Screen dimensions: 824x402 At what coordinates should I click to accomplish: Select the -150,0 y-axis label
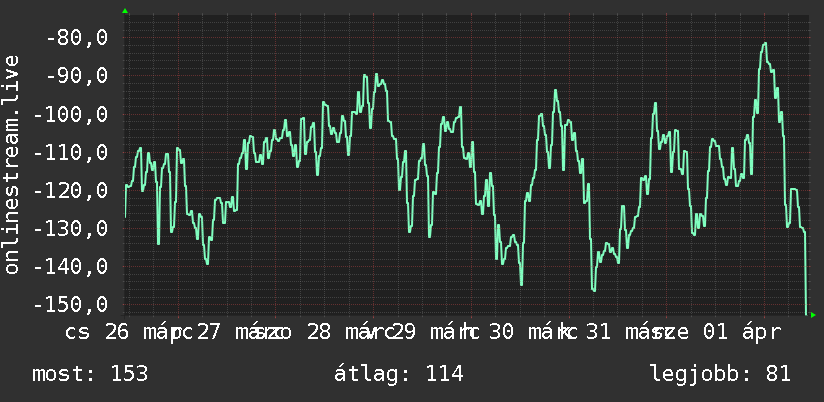point(70,305)
